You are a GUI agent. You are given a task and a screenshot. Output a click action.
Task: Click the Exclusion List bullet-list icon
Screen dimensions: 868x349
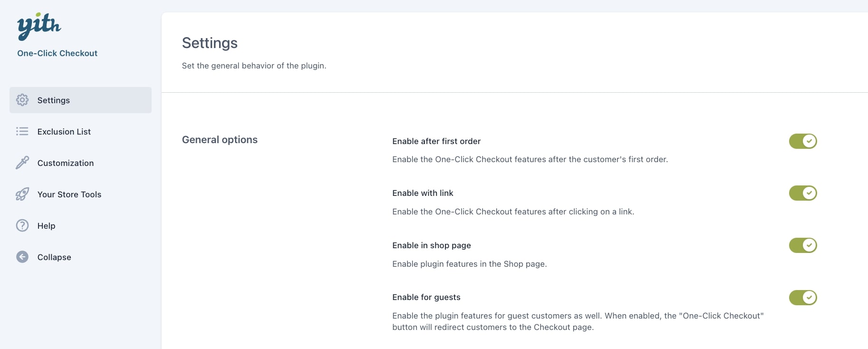(22, 131)
